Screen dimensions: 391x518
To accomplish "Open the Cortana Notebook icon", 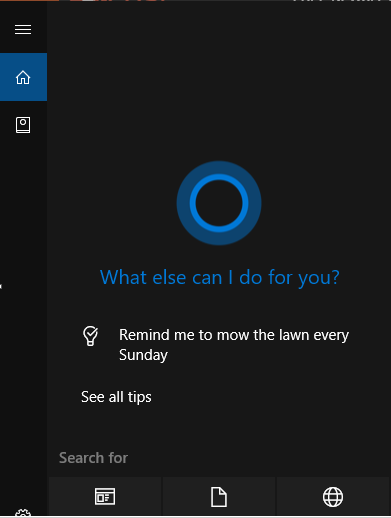I will 23,125.
